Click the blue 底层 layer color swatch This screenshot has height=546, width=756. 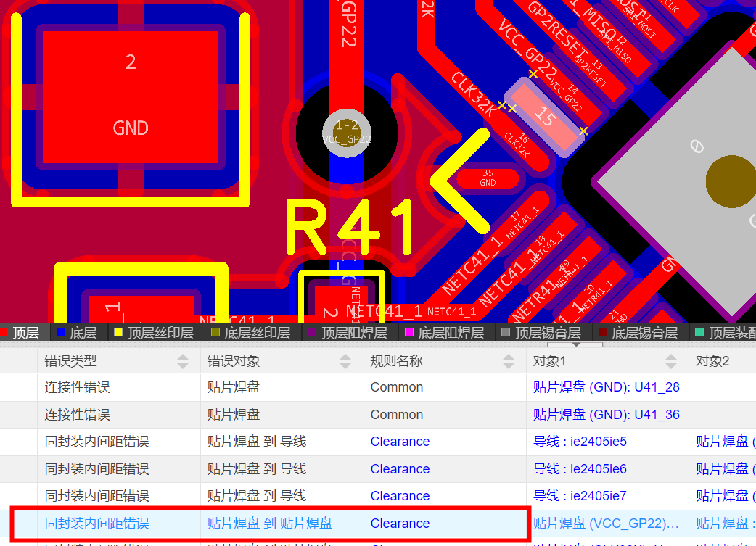point(61,333)
